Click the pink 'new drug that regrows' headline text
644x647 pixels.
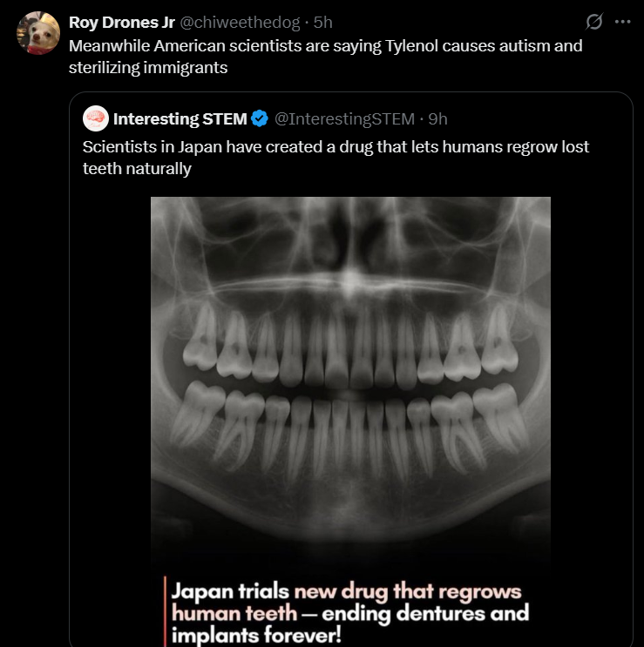(x=408, y=591)
